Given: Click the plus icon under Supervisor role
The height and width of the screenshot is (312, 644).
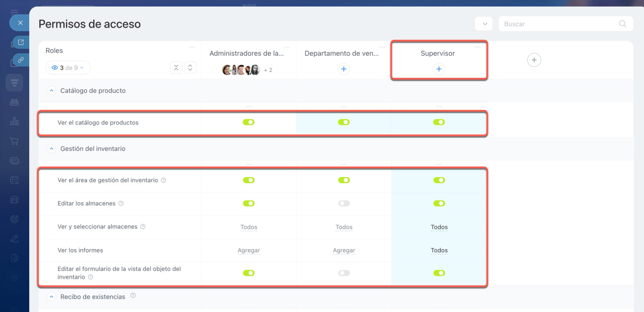Looking at the screenshot, I should [439, 69].
